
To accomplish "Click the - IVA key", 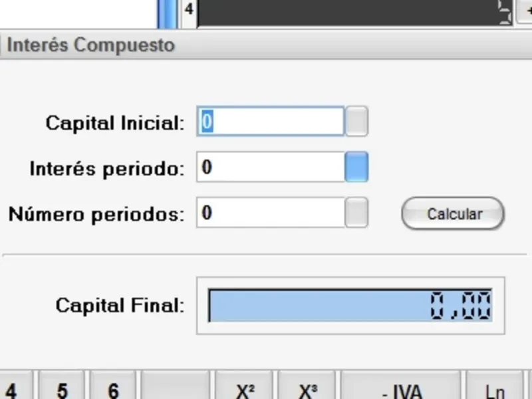I will tap(400, 388).
